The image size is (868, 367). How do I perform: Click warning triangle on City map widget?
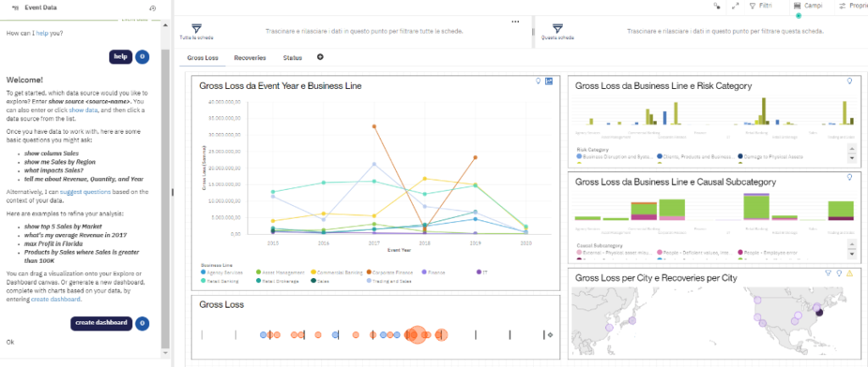click(x=849, y=273)
